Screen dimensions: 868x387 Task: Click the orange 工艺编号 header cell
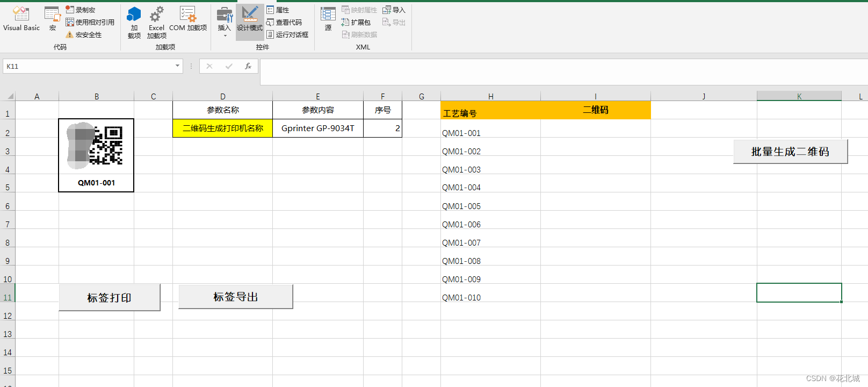pyautogui.click(x=490, y=110)
